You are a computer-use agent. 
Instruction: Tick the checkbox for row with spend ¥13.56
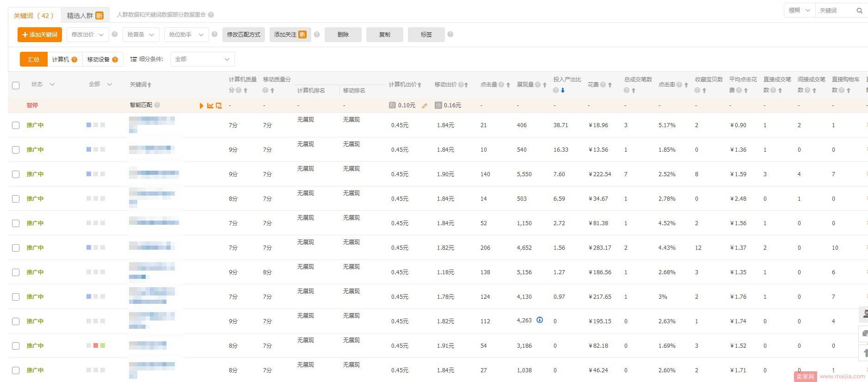pos(16,150)
